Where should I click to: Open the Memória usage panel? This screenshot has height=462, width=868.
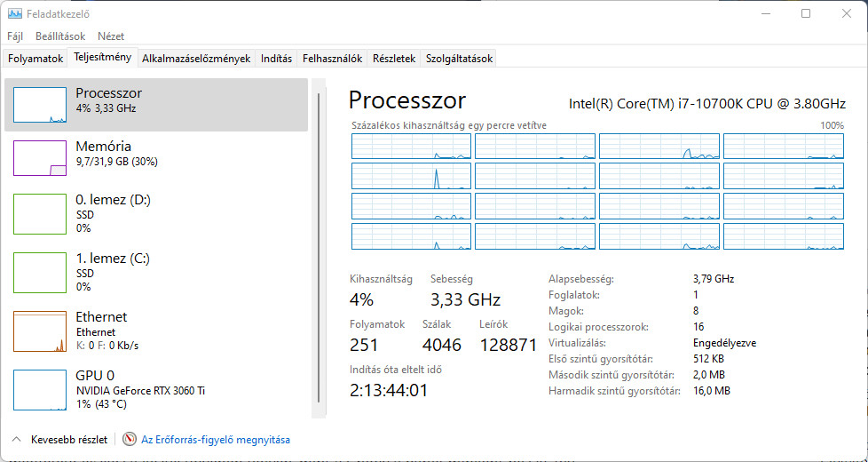40,157
